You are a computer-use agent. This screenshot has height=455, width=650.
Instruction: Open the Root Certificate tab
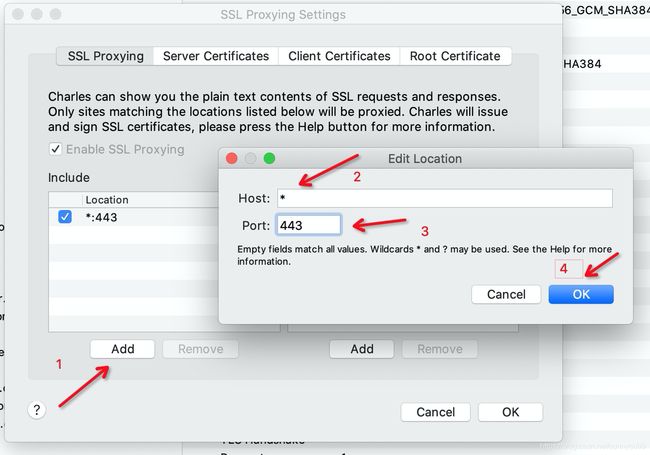[x=455, y=56]
